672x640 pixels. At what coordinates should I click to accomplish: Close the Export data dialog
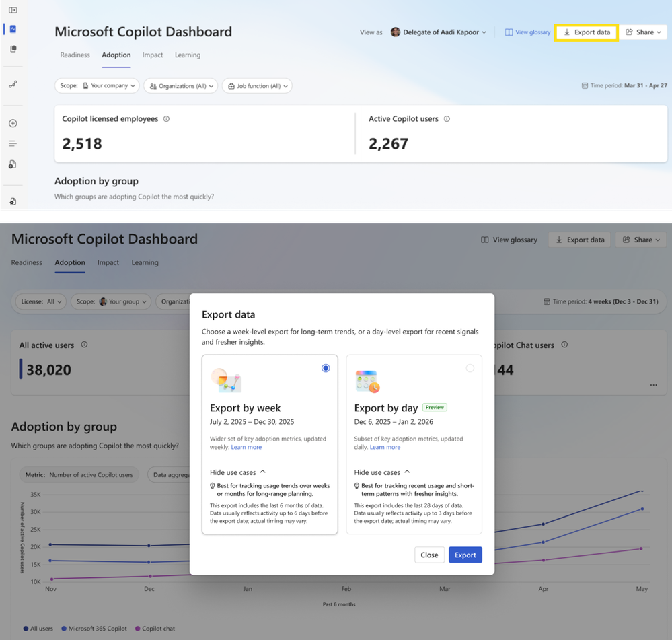pyautogui.click(x=429, y=555)
